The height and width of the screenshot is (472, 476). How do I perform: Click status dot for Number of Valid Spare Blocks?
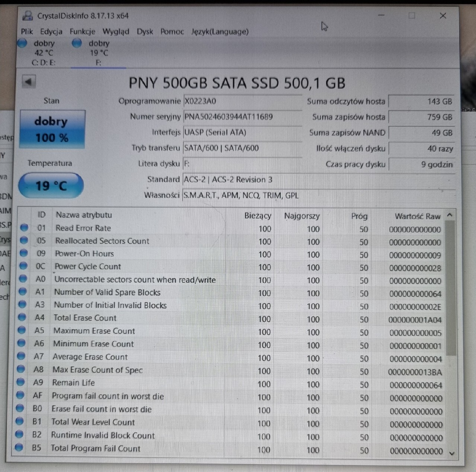pyautogui.click(x=23, y=292)
